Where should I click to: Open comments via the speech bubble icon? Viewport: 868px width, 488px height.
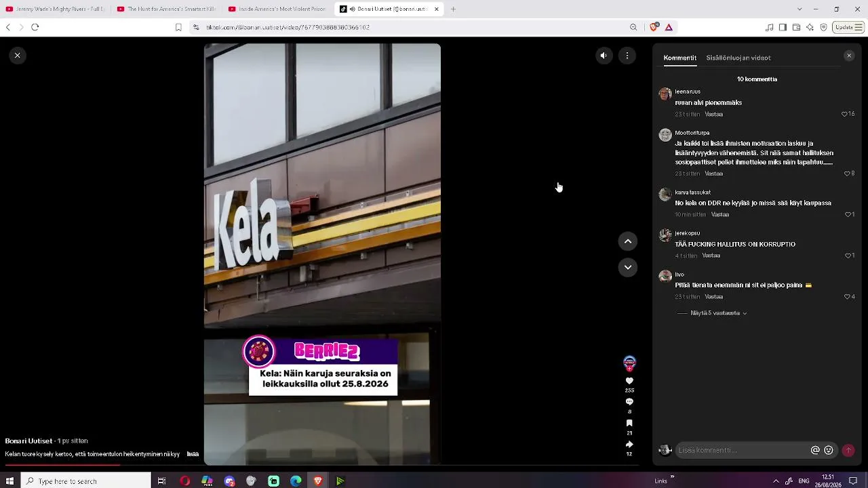point(629,402)
